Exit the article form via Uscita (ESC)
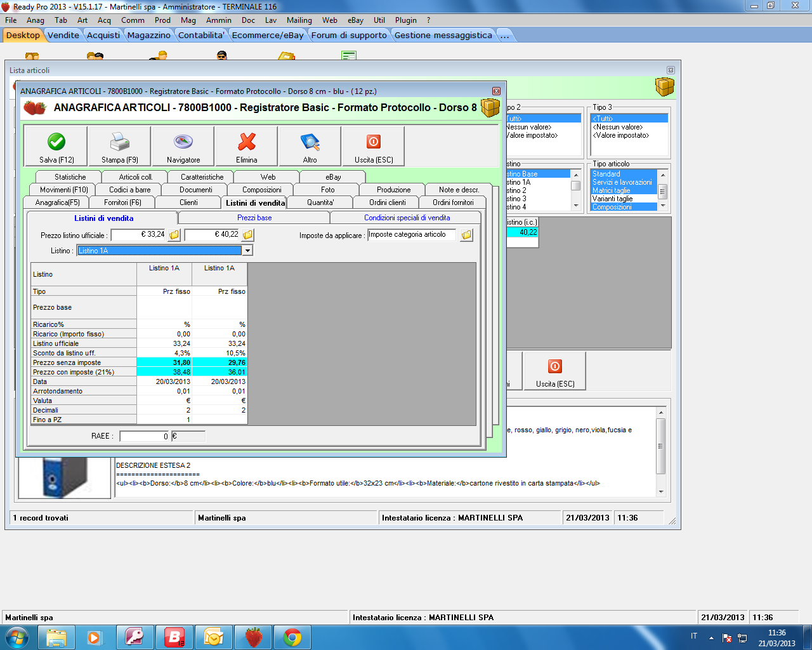The image size is (812, 650). pos(374,146)
